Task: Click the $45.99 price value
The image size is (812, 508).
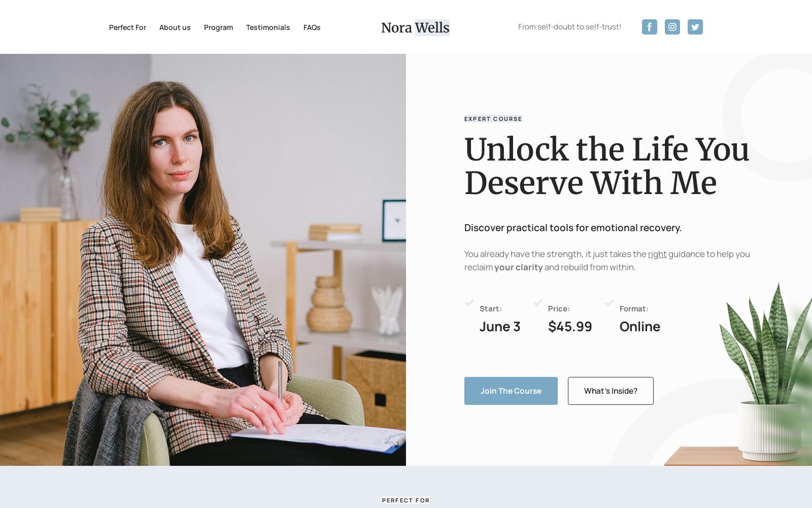Action: (x=570, y=327)
